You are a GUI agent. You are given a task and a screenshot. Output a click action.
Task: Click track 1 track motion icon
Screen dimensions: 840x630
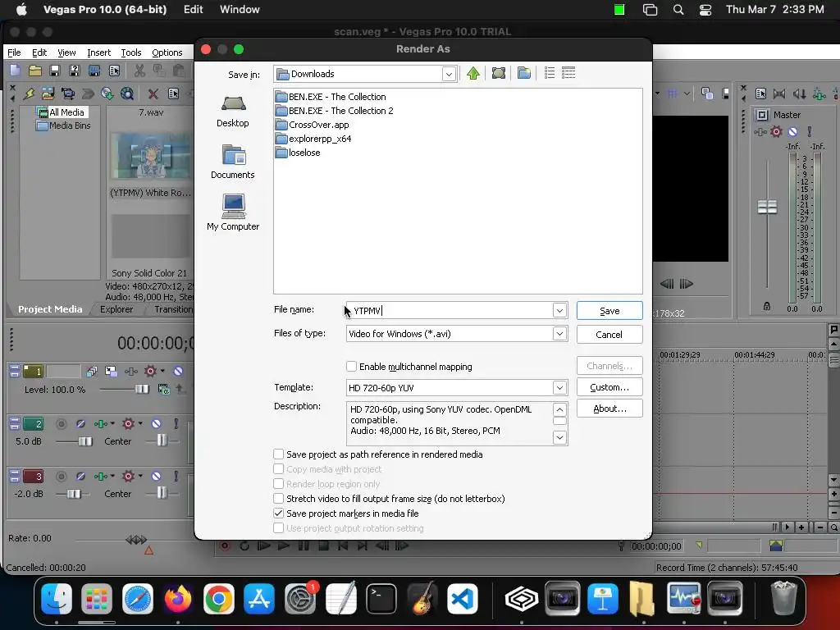tap(111, 371)
